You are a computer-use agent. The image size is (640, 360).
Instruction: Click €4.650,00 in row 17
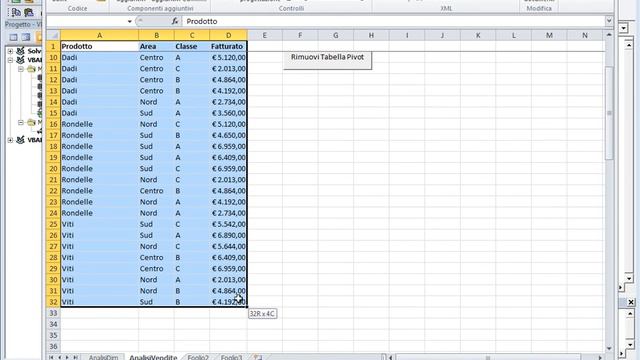point(228,135)
